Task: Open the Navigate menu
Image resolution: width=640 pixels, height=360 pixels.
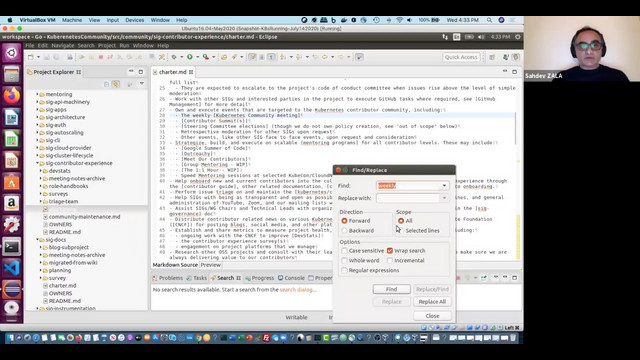Action: (x=63, y=45)
